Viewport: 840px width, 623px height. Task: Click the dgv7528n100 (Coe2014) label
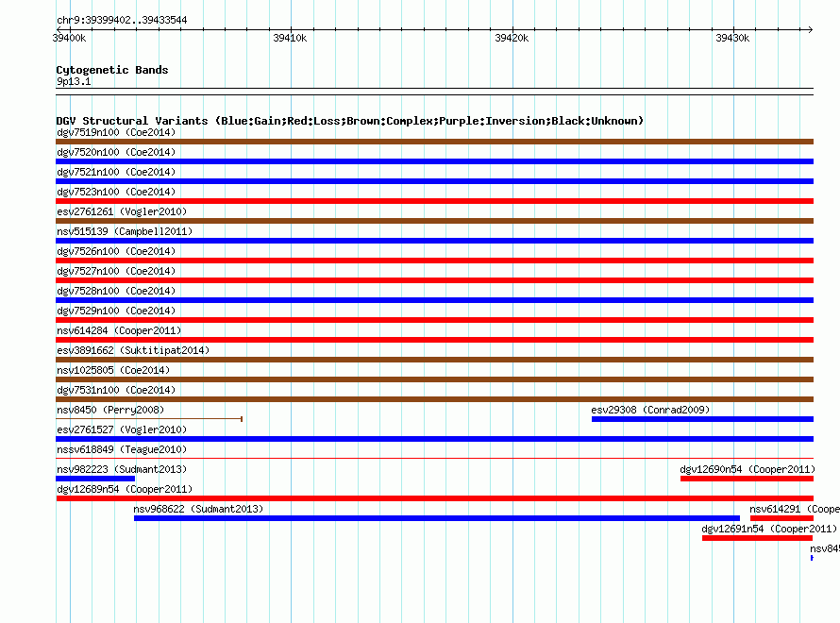coord(116,291)
